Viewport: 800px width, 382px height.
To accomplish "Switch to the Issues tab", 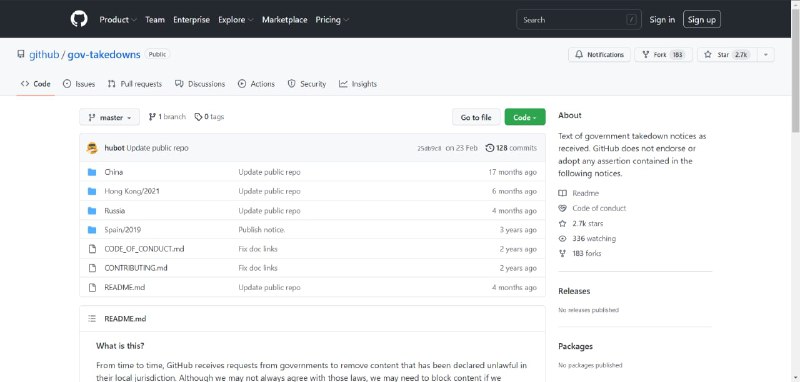I will coord(79,84).
